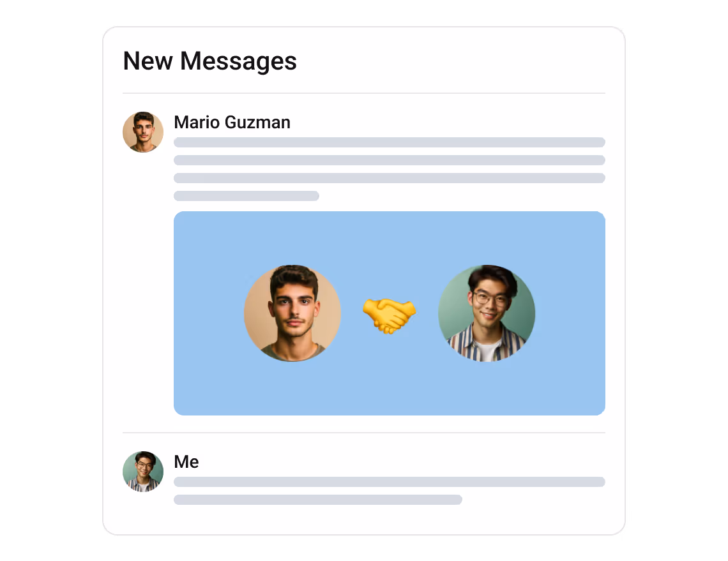
Task: Click the Mario Guzman sender name
Action: (x=232, y=123)
